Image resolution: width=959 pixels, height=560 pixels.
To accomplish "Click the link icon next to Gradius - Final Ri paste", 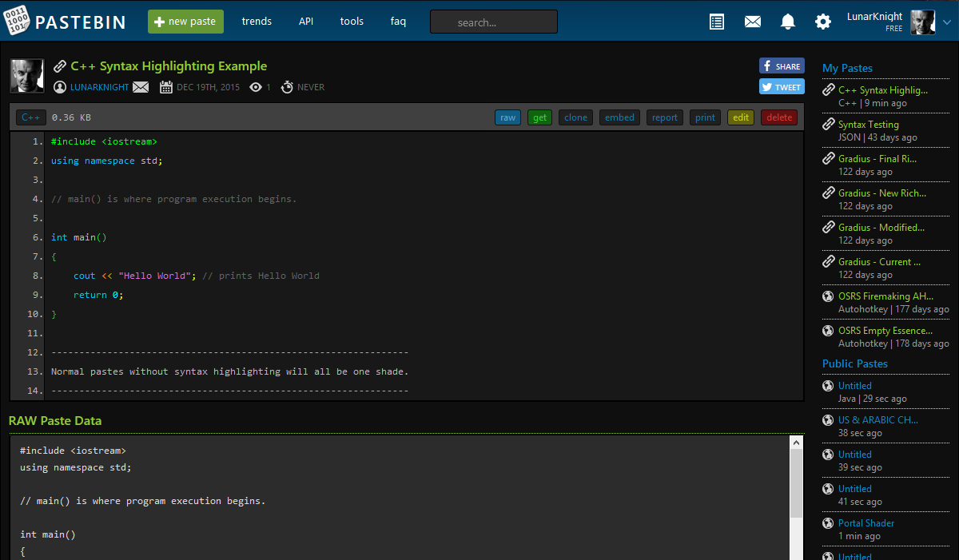I will pos(828,158).
